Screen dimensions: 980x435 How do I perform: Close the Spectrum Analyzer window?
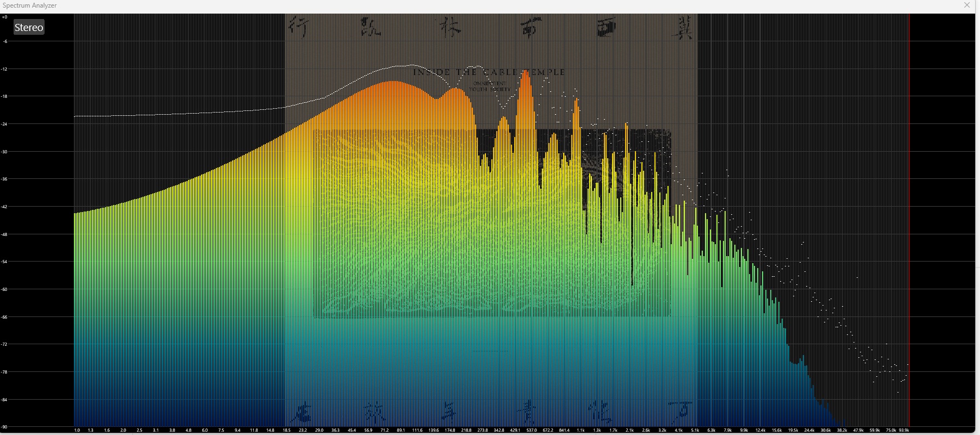click(967, 5)
